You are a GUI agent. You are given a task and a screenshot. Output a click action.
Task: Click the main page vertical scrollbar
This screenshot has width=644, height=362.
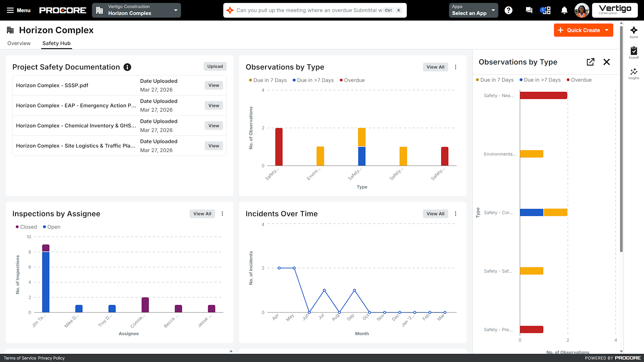pos(621,139)
